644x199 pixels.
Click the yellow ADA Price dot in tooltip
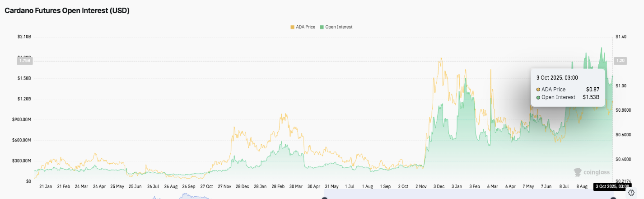point(538,89)
